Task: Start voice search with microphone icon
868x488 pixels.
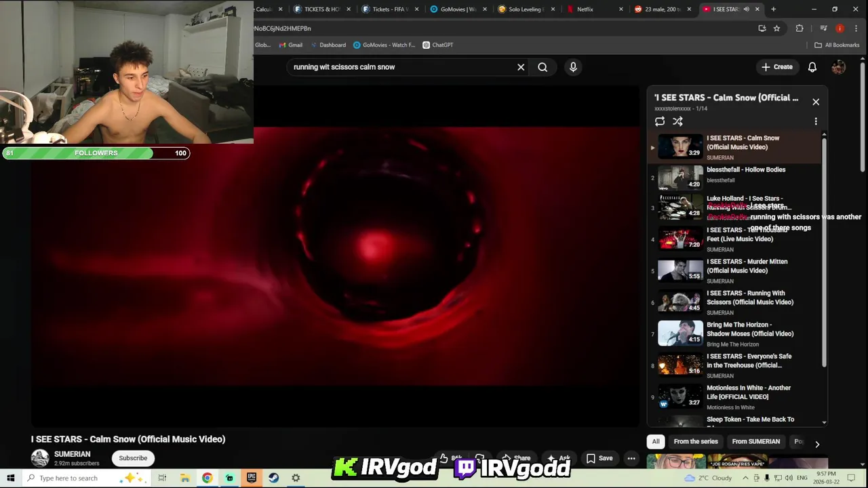Action: [573, 67]
